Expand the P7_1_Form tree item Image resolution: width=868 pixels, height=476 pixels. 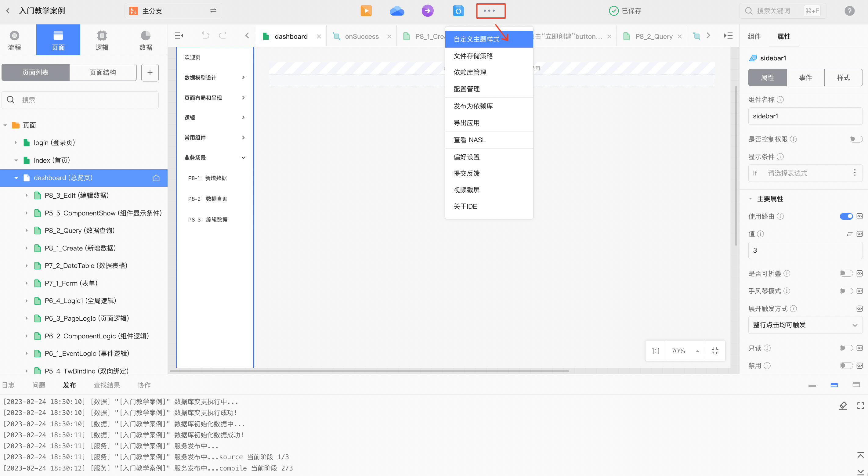27,283
